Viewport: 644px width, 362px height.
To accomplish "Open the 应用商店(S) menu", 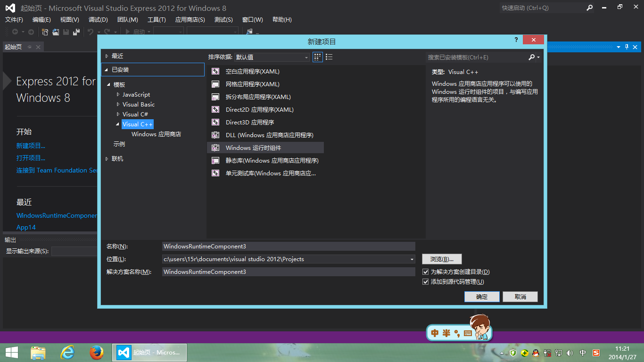I will point(190,19).
